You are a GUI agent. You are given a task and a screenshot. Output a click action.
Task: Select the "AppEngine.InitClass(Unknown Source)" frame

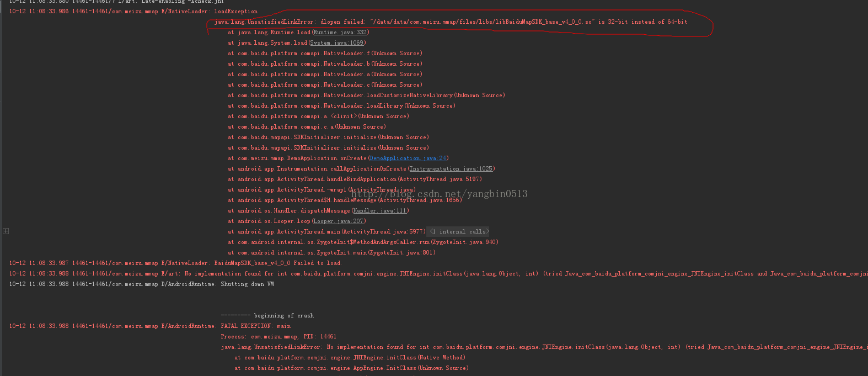pyautogui.click(x=352, y=368)
